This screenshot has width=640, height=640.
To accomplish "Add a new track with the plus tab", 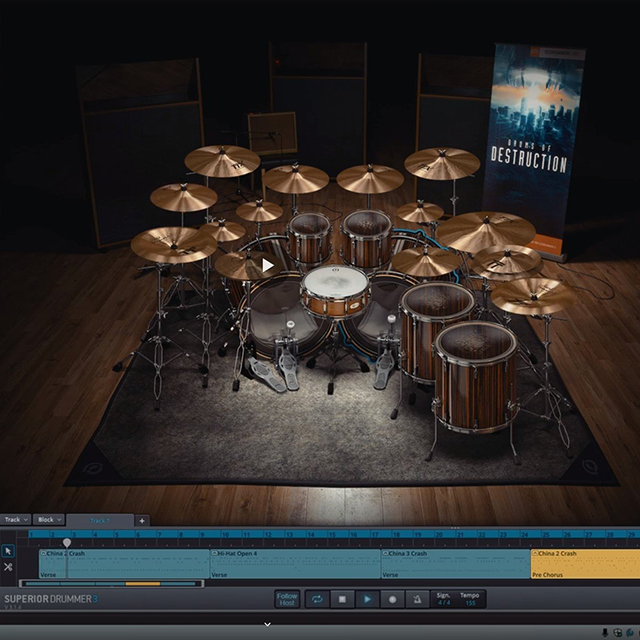I will pyautogui.click(x=142, y=520).
